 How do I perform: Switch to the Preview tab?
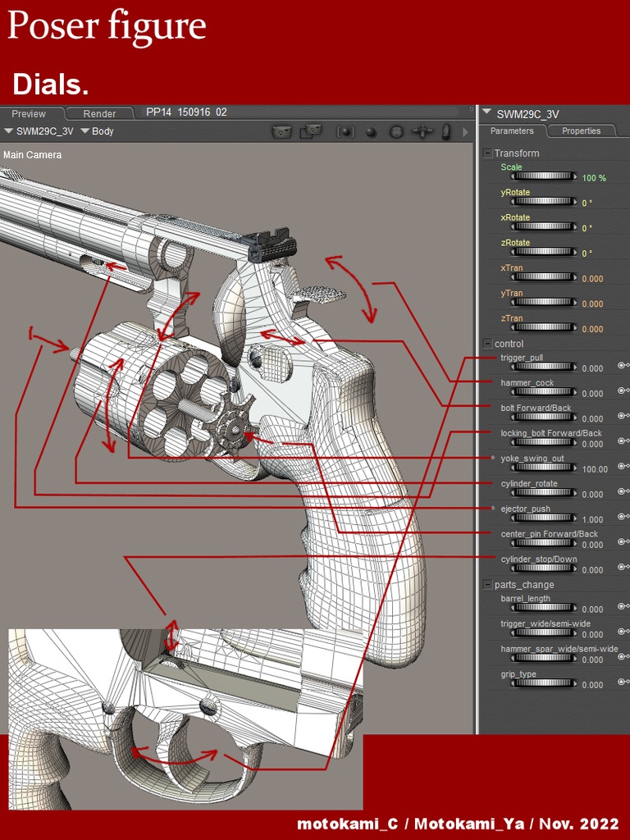point(30,113)
